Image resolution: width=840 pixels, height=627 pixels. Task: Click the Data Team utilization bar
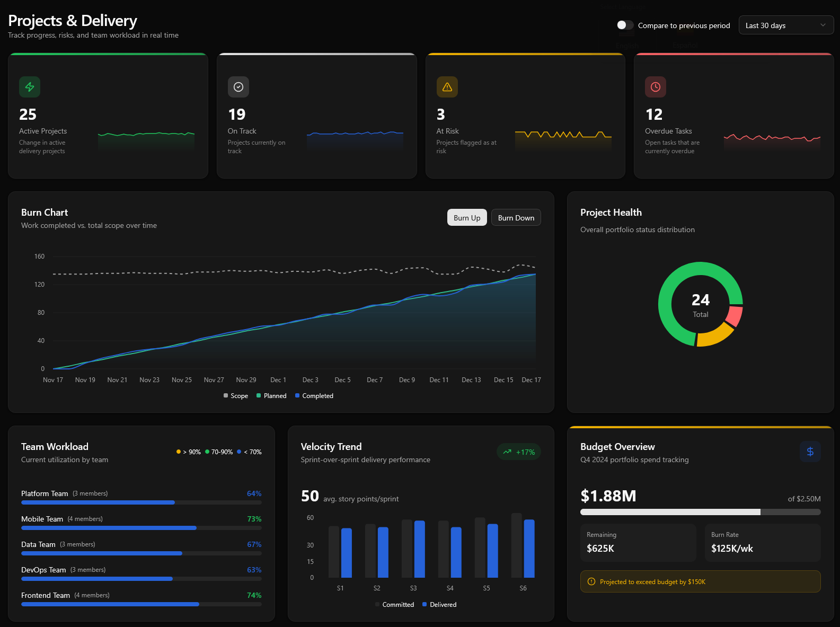(x=142, y=553)
